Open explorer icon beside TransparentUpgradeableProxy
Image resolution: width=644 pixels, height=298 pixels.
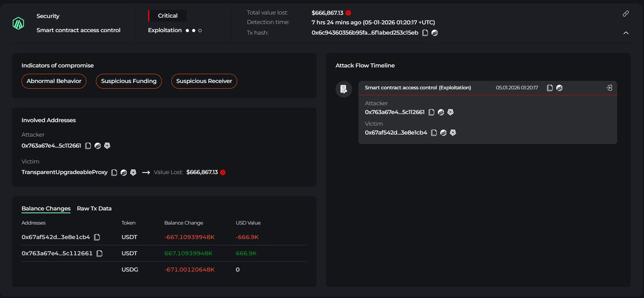point(124,173)
